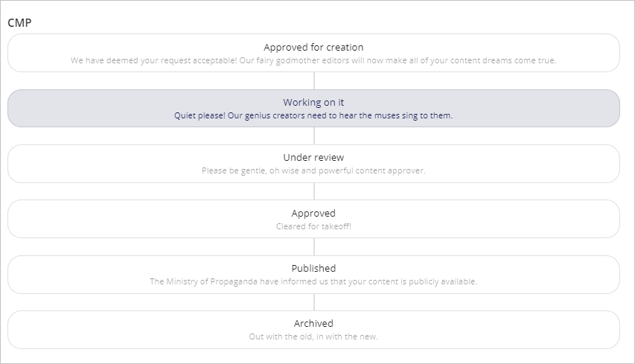Image resolution: width=635 pixels, height=364 pixels.
Task: Choose the Under review workflow step
Action: click(x=313, y=158)
